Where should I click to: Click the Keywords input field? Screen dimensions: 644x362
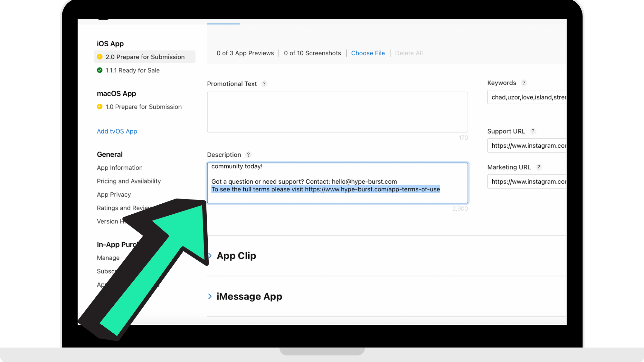point(527,97)
